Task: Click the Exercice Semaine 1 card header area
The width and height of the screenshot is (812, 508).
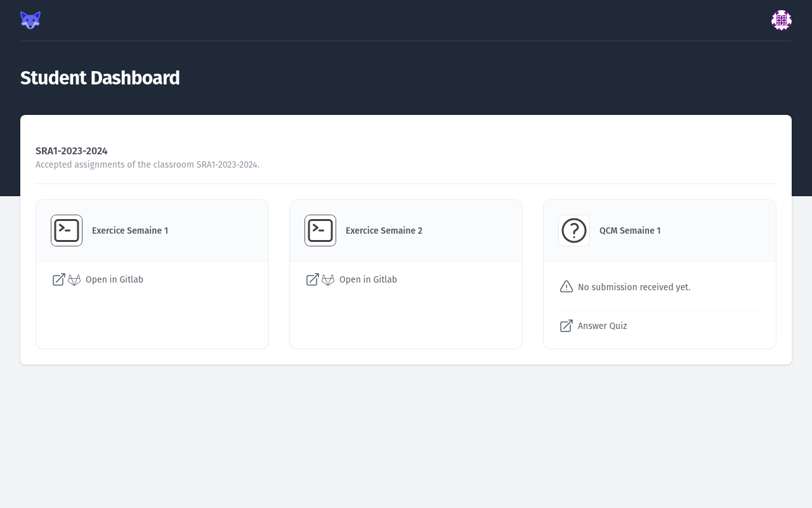Action: point(152,231)
